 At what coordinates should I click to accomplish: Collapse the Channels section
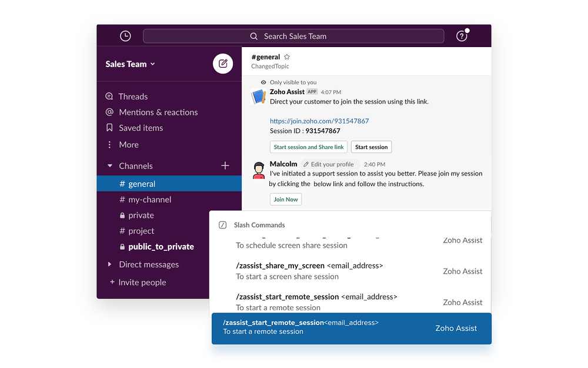[x=110, y=165]
